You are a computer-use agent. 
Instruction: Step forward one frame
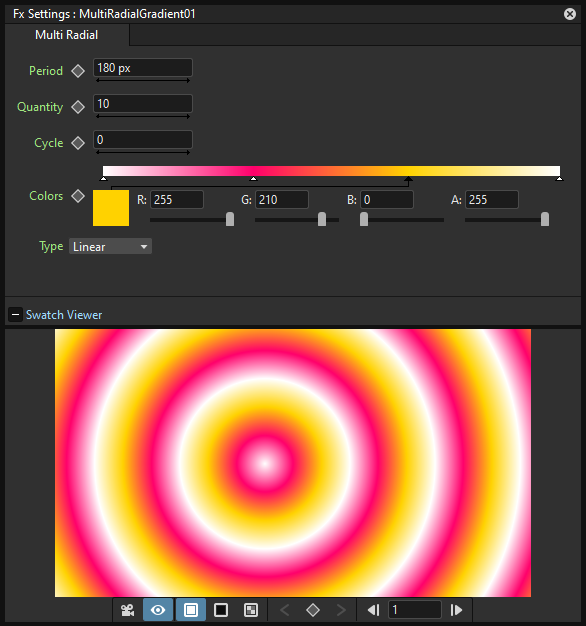coord(456,610)
